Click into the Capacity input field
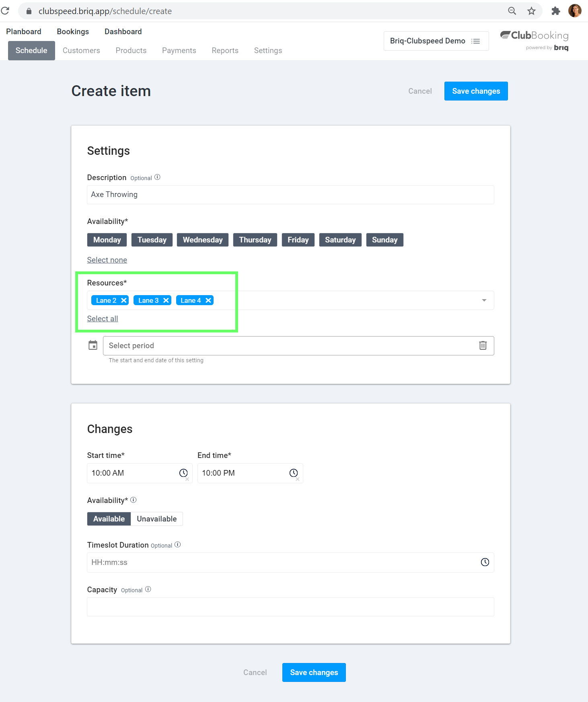This screenshot has height=702, width=588. 290,607
